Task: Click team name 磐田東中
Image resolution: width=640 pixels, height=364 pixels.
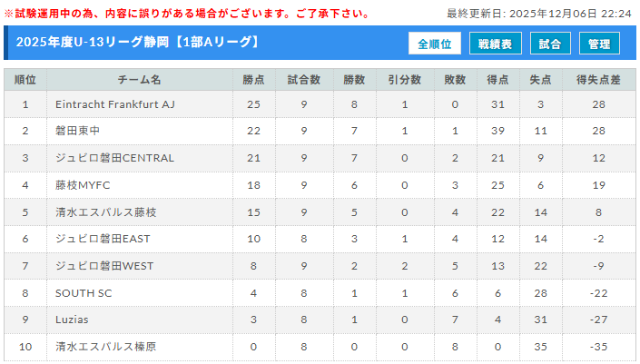Action: point(76,132)
